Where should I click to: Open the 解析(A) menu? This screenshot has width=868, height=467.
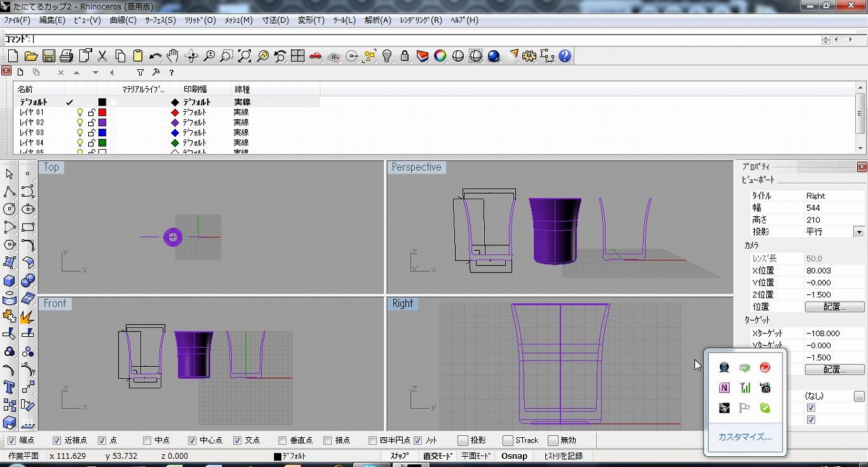(x=378, y=20)
